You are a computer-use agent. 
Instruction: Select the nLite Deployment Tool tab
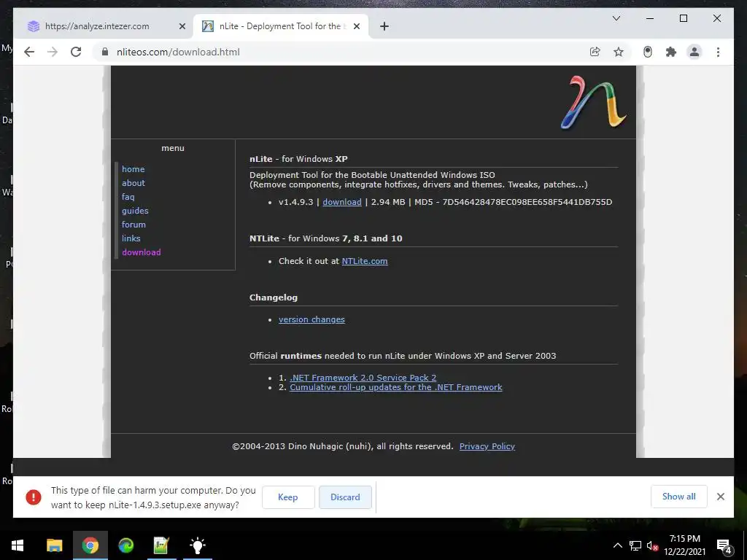click(x=281, y=26)
